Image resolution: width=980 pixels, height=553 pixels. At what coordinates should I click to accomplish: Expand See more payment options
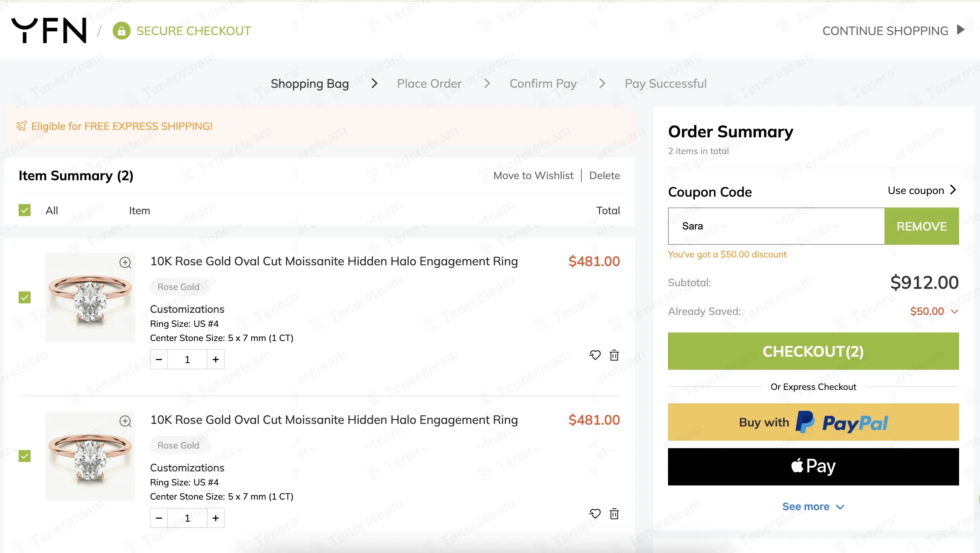click(813, 507)
